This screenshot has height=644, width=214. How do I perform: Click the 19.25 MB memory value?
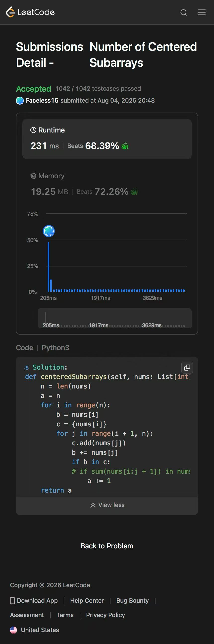coord(50,192)
